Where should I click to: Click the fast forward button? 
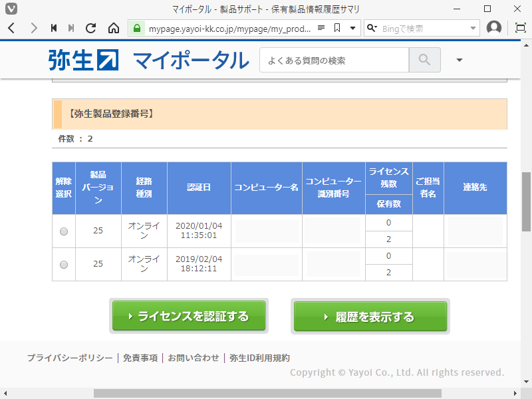[x=71, y=28]
